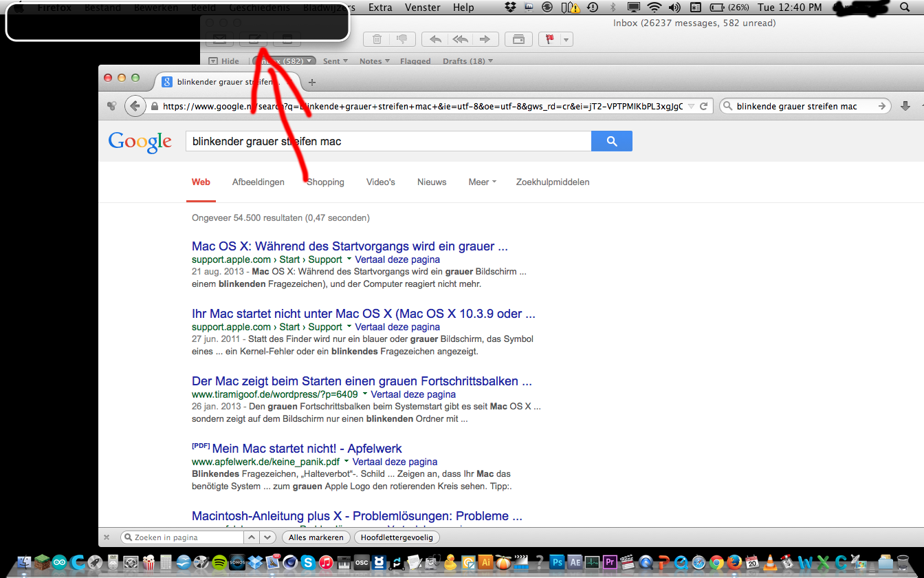
Task: Click Reply All in the Mail toolbar
Action: click(x=460, y=39)
